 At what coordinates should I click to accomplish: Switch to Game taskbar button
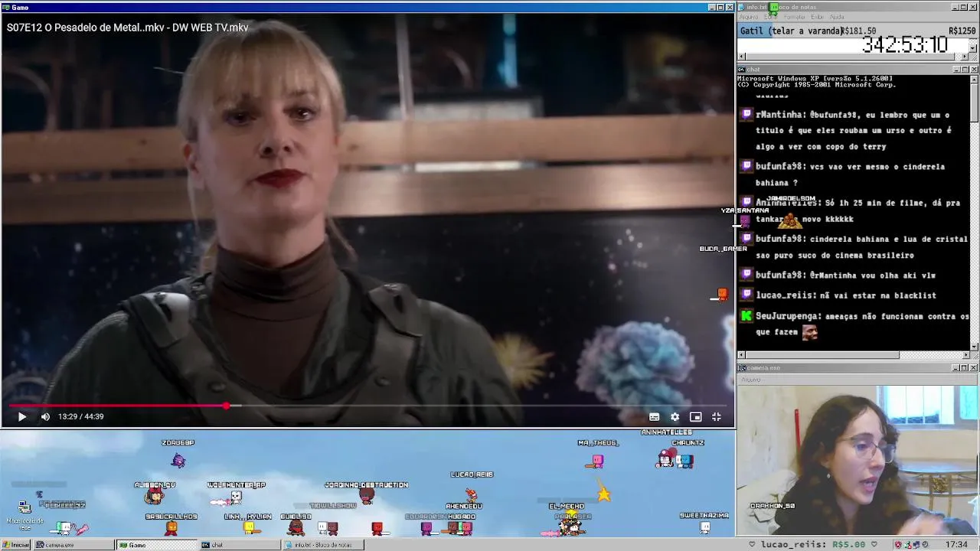[x=156, y=545]
